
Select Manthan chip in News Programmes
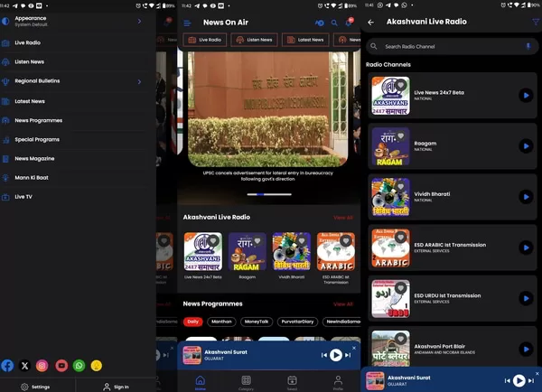[221, 322]
